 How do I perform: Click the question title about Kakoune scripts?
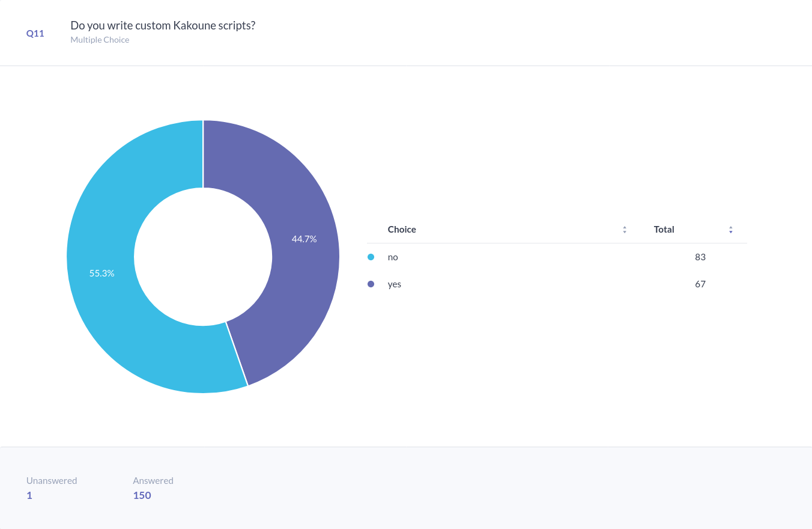163,26
